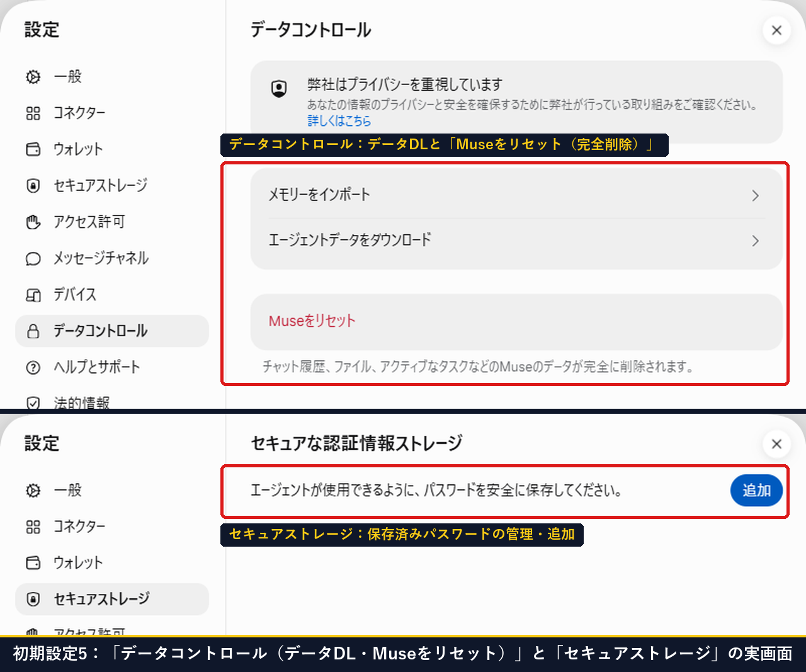Click the ヘルプとサポート question mark icon
This screenshot has height=672, width=806.
point(33,368)
